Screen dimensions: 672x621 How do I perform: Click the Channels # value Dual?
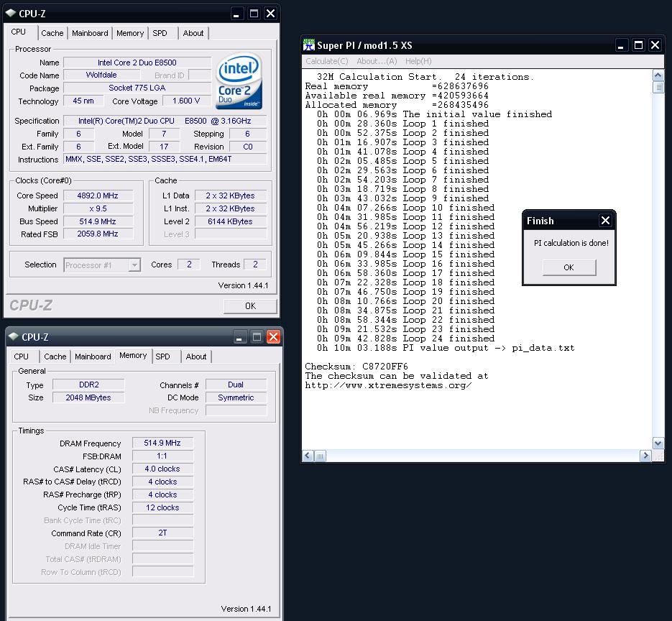[x=236, y=385]
